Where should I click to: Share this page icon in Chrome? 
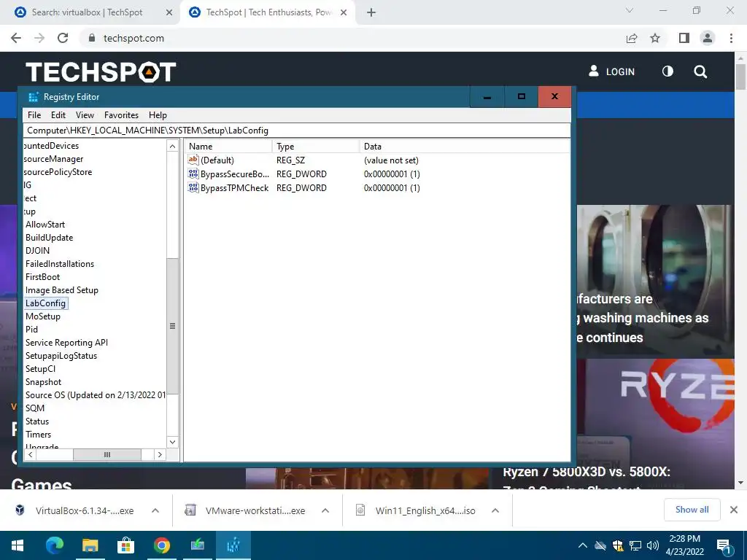coord(632,38)
